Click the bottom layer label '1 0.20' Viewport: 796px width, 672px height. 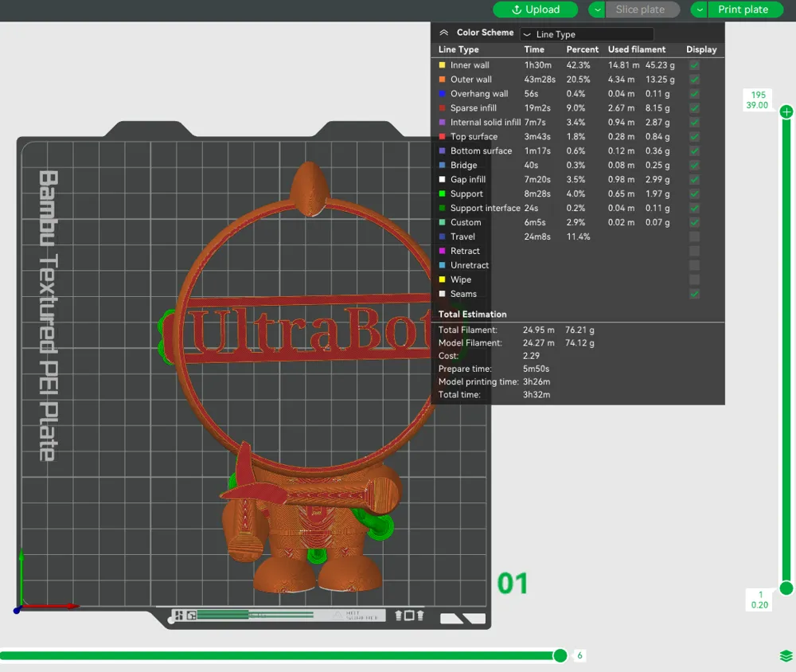coord(759,600)
